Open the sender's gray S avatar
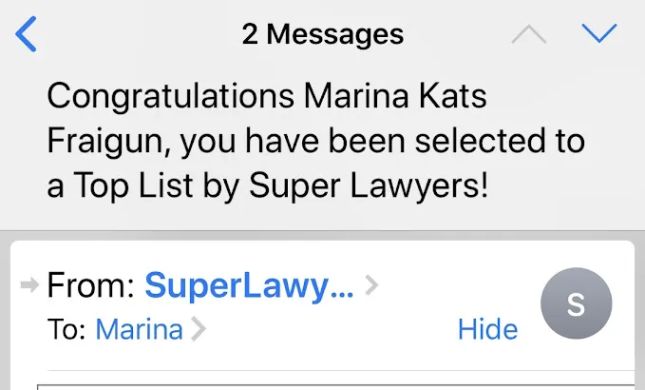This screenshot has width=645, height=390. tap(576, 303)
